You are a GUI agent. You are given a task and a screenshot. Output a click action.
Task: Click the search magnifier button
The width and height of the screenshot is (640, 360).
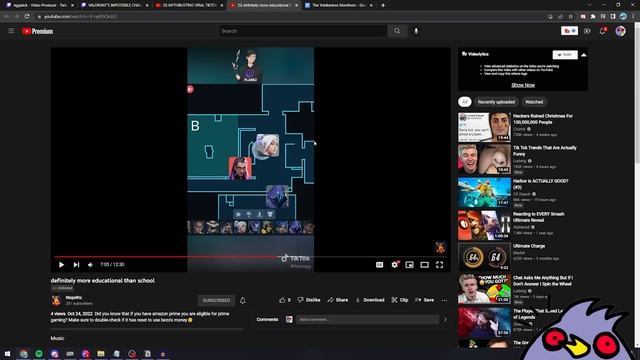397,31
